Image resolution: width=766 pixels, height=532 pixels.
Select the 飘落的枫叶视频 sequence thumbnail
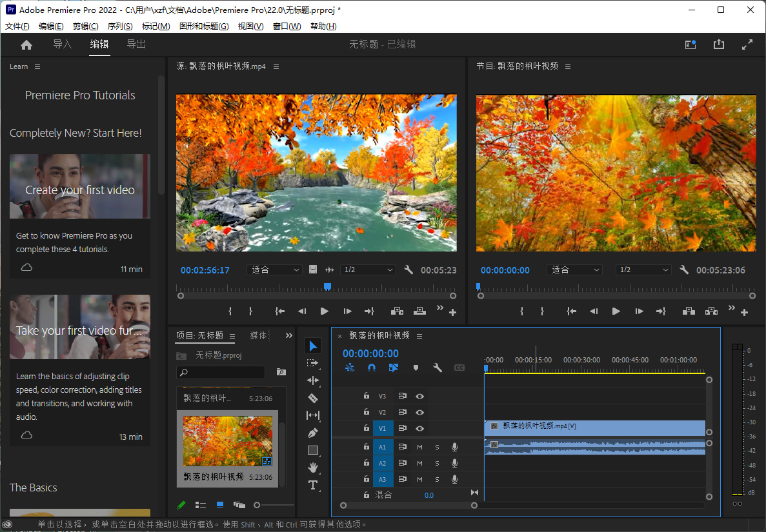(228, 440)
